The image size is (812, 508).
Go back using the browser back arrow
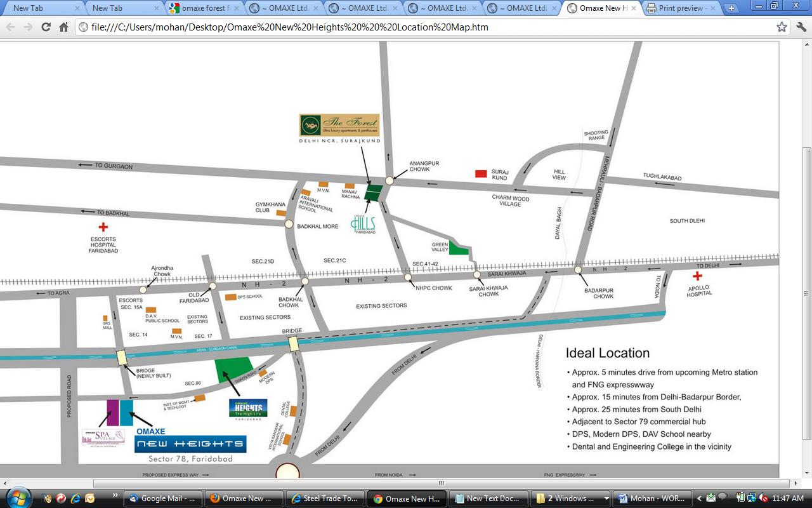click(10, 27)
